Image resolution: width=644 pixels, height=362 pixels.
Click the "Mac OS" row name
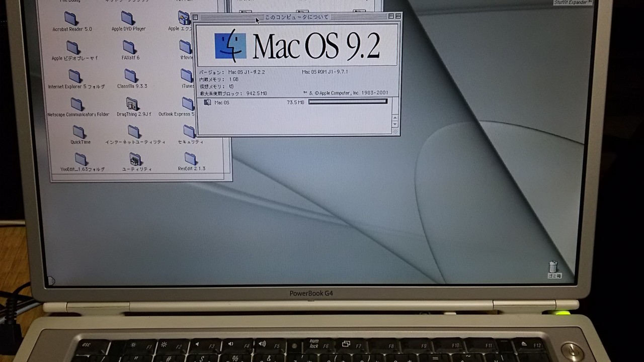point(221,103)
